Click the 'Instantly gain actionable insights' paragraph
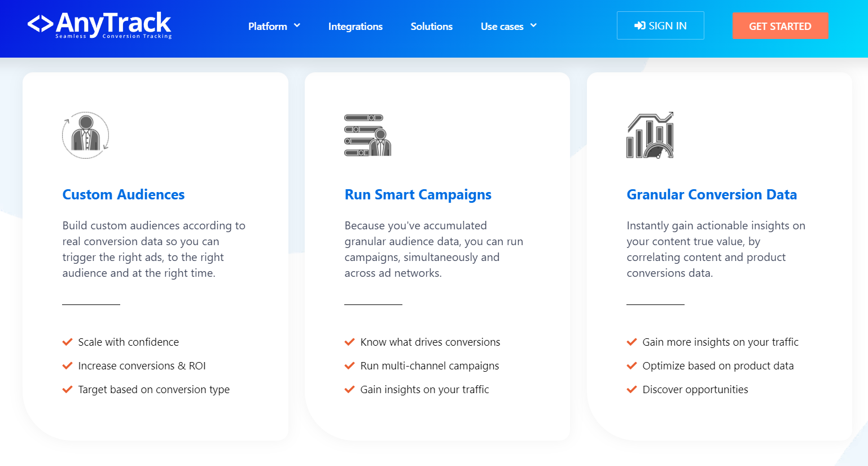The height and width of the screenshot is (466, 868). click(x=716, y=249)
